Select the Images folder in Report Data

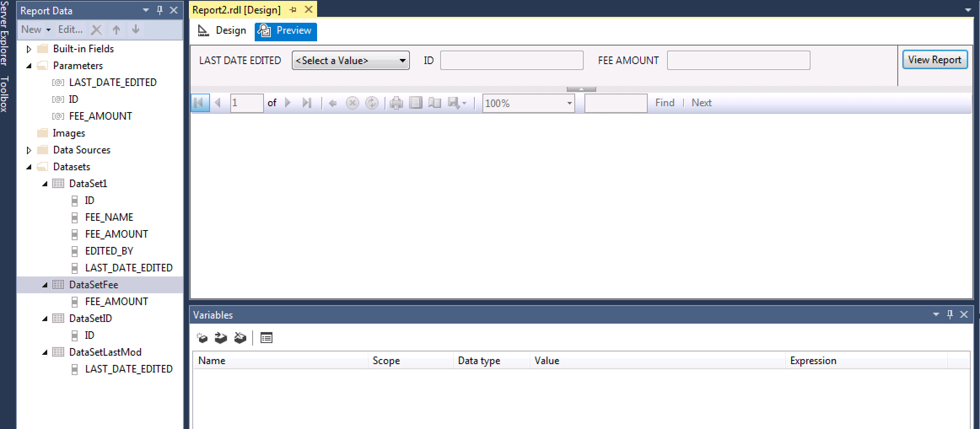[69, 133]
